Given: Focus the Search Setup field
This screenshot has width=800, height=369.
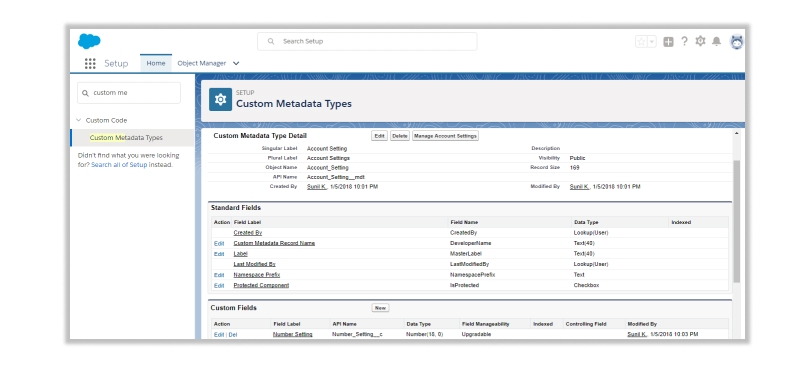Looking at the screenshot, I should [x=367, y=41].
